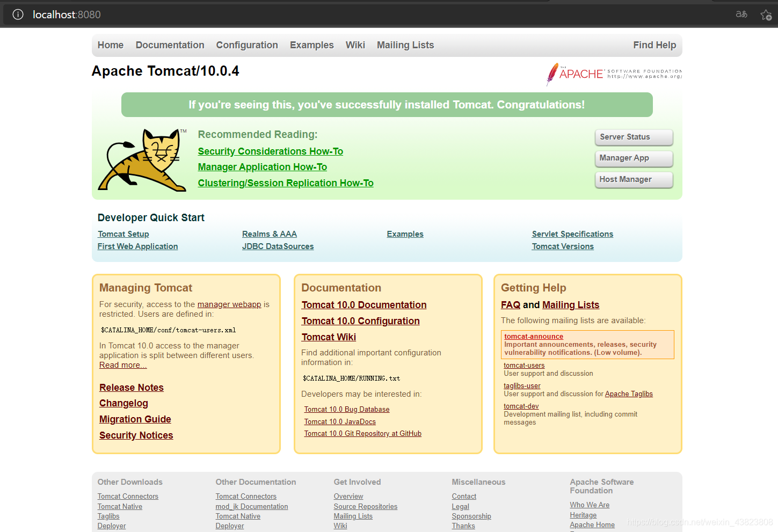Open Mailing Lists under Get Involved
The image size is (778, 532).
(353, 516)
